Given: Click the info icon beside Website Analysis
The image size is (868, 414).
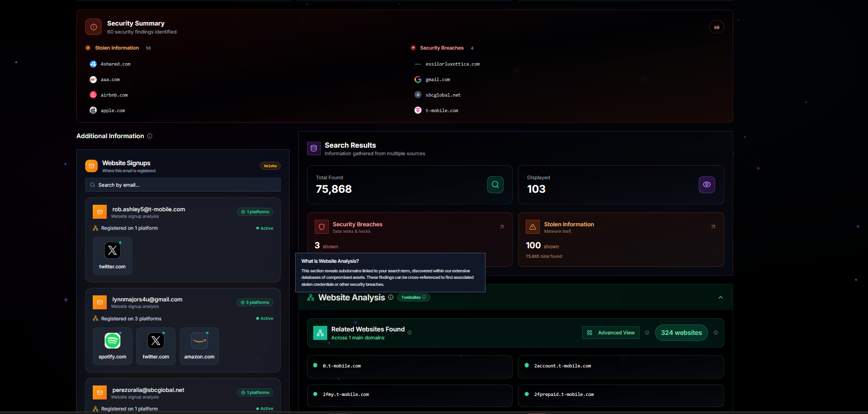Looking at the screenshot, I should pyautogui.click(x=391, y=297).
